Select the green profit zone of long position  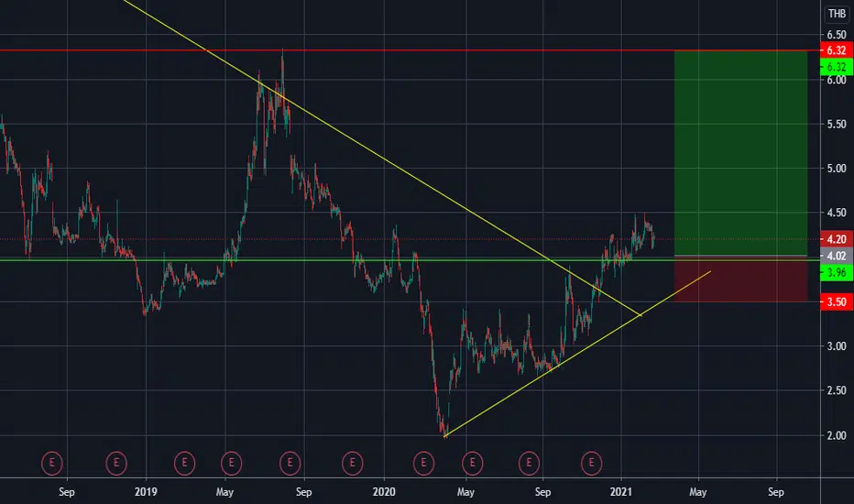tap(740, 152)
